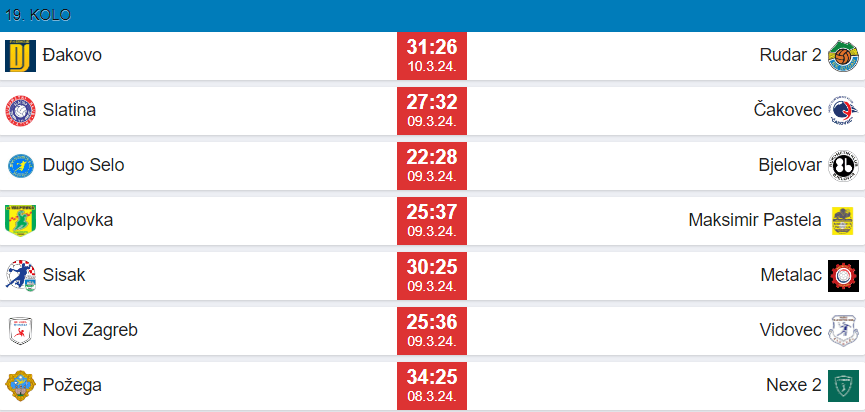Click the Novi Zagreb club badge
The image size is (865, 412).
(x=20, y=330)
